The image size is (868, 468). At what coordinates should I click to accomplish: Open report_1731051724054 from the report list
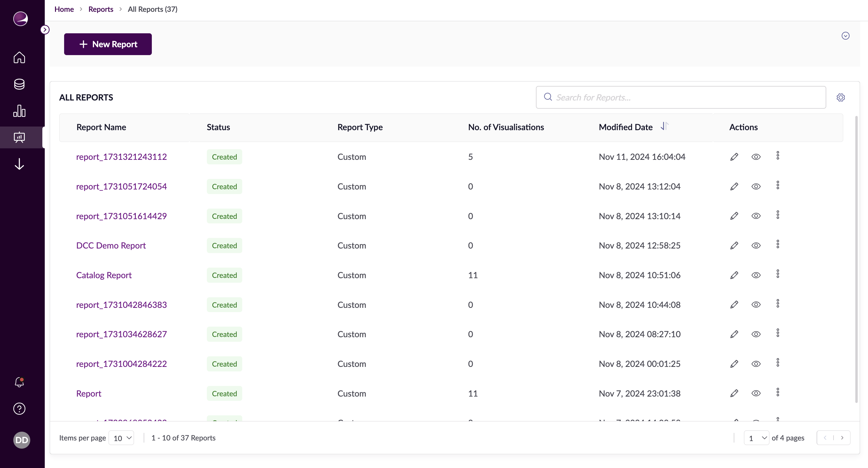121,186
